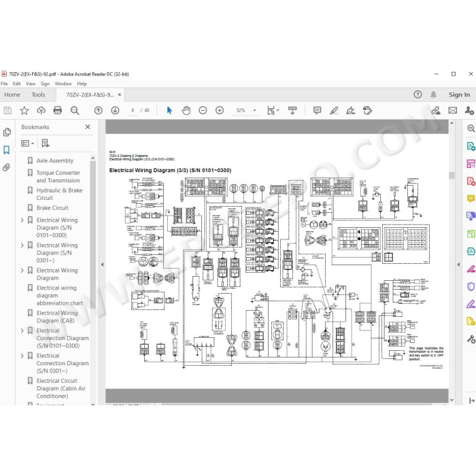Go to previous page arrow
Image resolution: width=476 pixels, height=476 pixels.
click(99, 110)
